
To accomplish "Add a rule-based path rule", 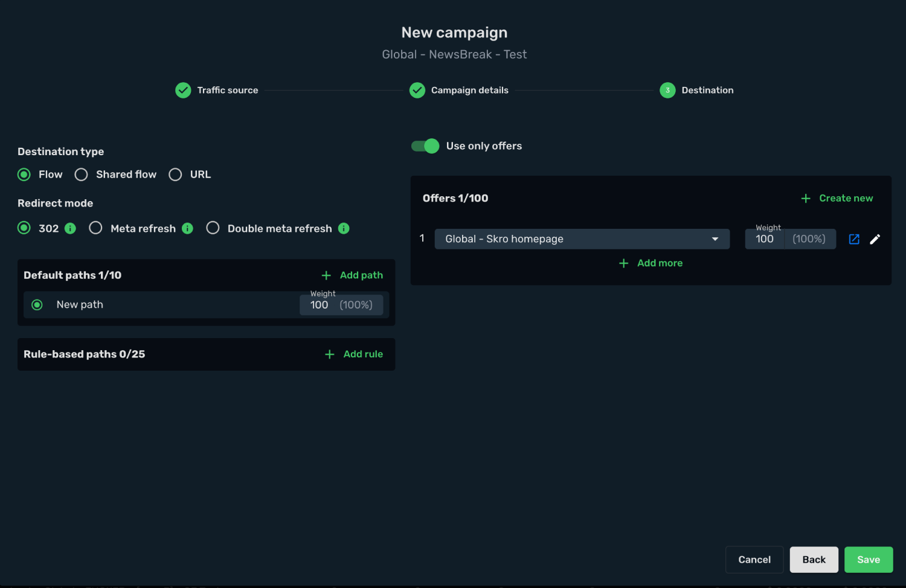I will click(354, 354).
